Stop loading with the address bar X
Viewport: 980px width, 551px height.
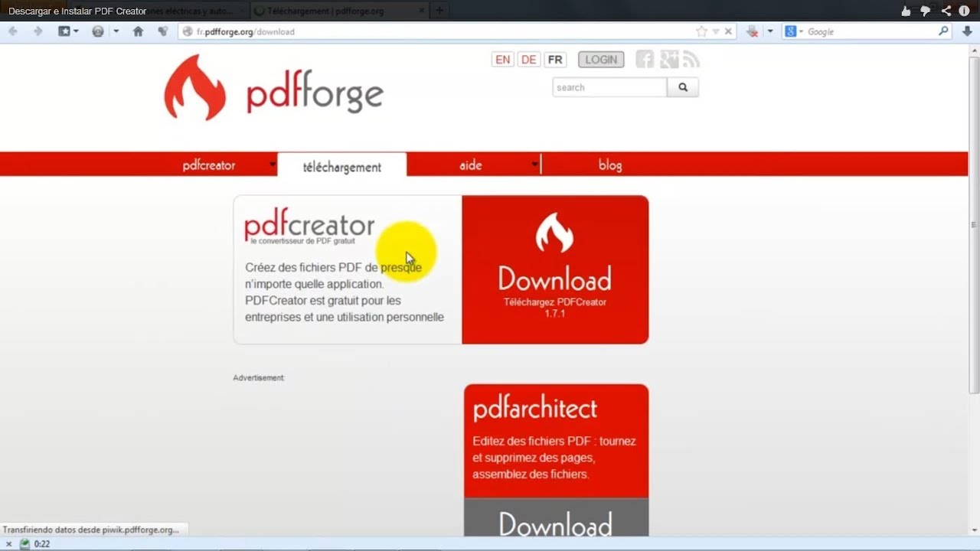[728, 31]
